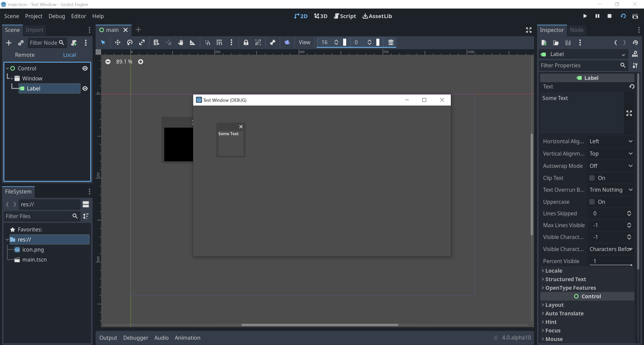Open Label class documentation via the DOC icon
Screen dimensions: 644x345
(635, 54)
